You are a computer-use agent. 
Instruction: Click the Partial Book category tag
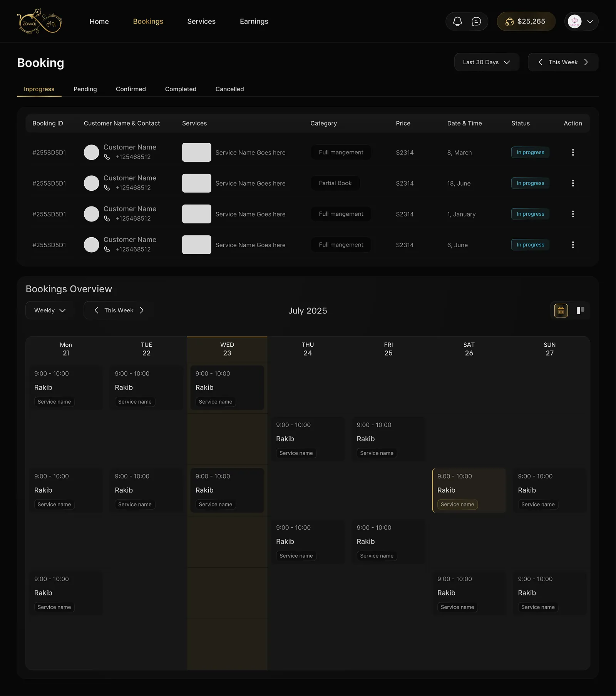tap(335, 183)
